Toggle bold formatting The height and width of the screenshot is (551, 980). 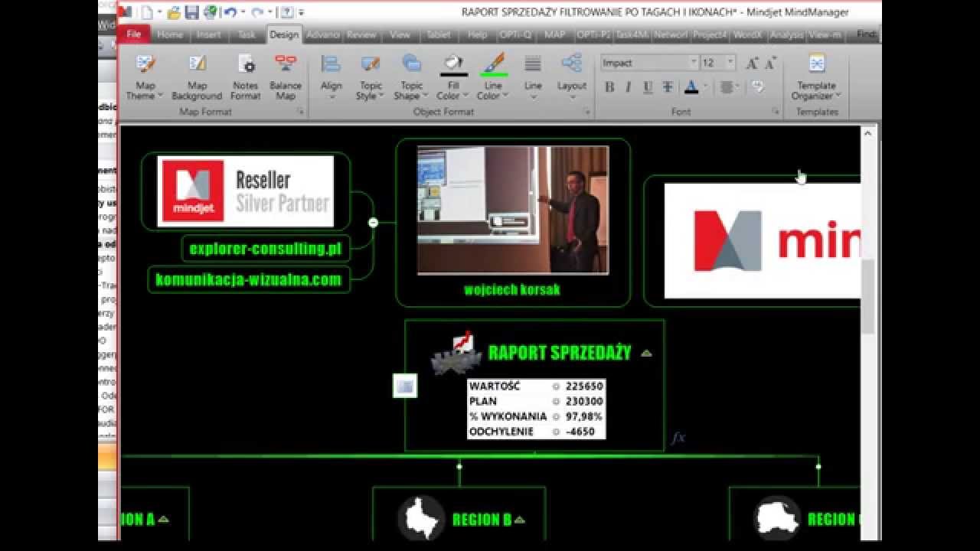coord(609,87)
